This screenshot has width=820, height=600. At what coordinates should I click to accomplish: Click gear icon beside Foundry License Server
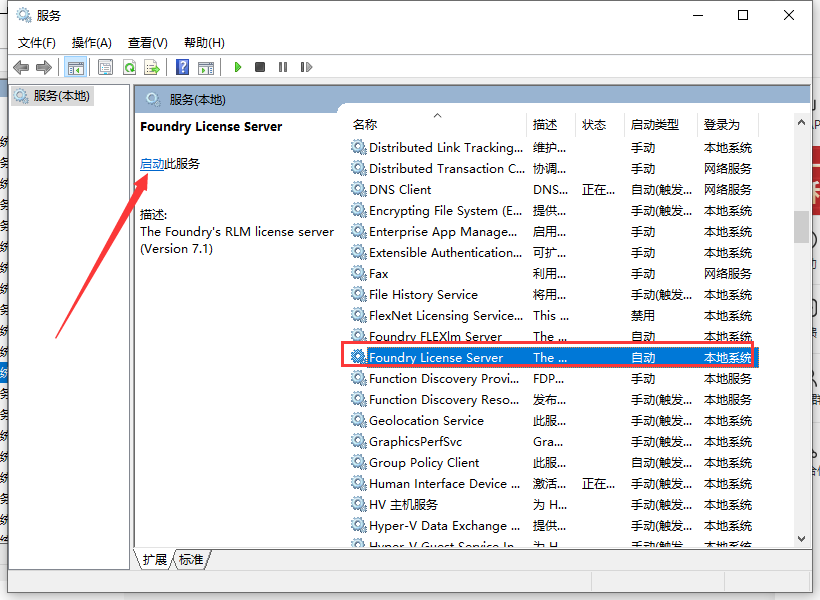pos(358,357)
